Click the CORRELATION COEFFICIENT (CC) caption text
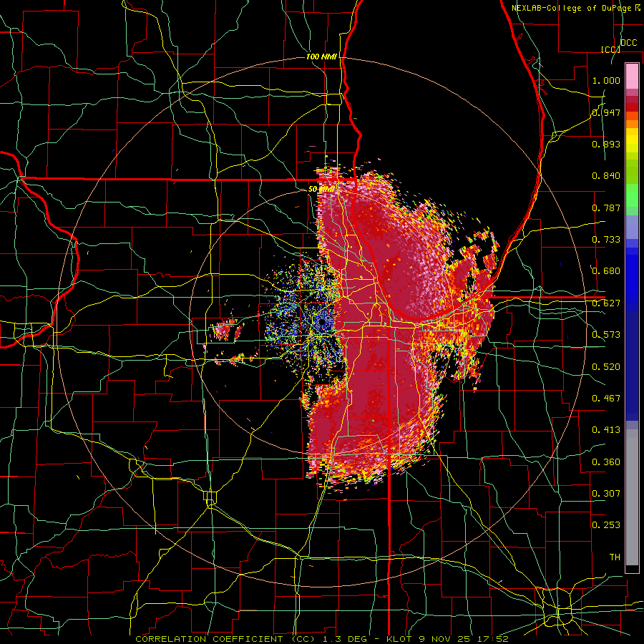644x644 pixels. [x=225, y=639]
